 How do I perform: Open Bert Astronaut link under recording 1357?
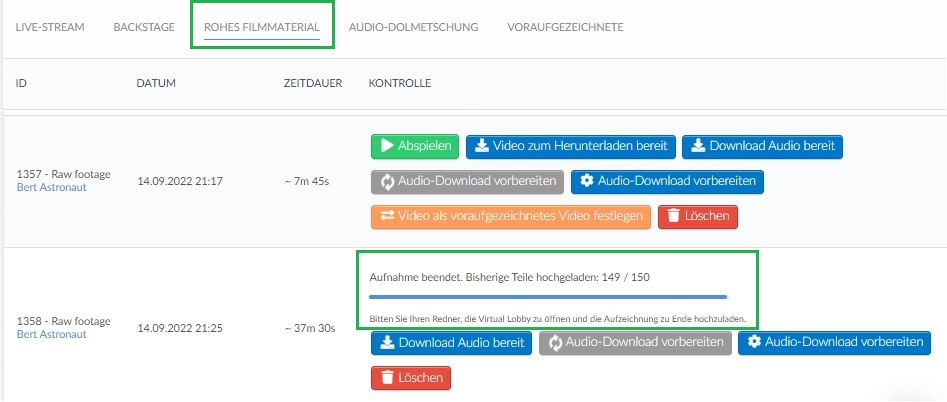[x=51, y=188]
